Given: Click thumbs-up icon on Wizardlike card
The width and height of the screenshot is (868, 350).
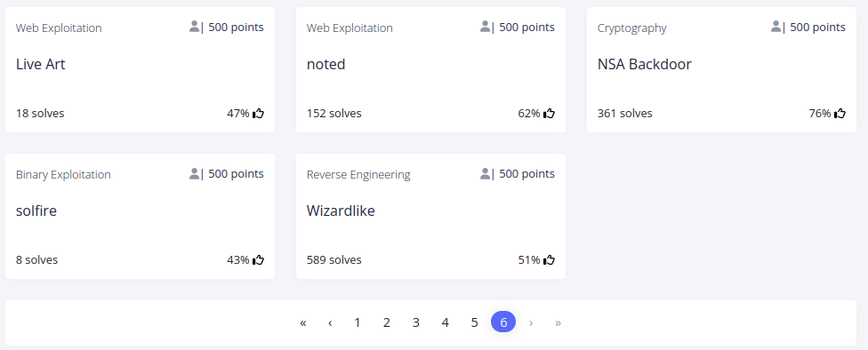Looking at the screenshot, I should coord(549,260).
